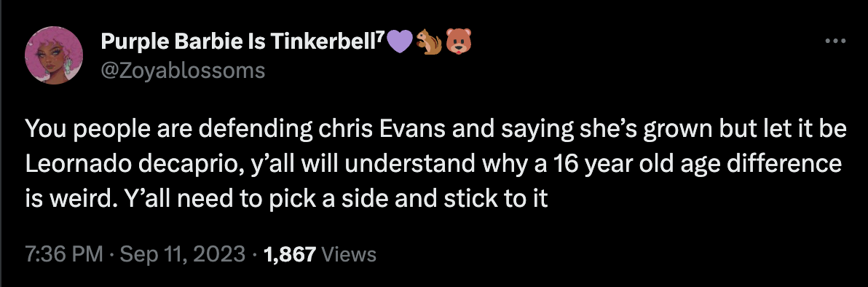Click the bear face emoji in name
This screenshot has height=287, width=868.
point(457,43)
